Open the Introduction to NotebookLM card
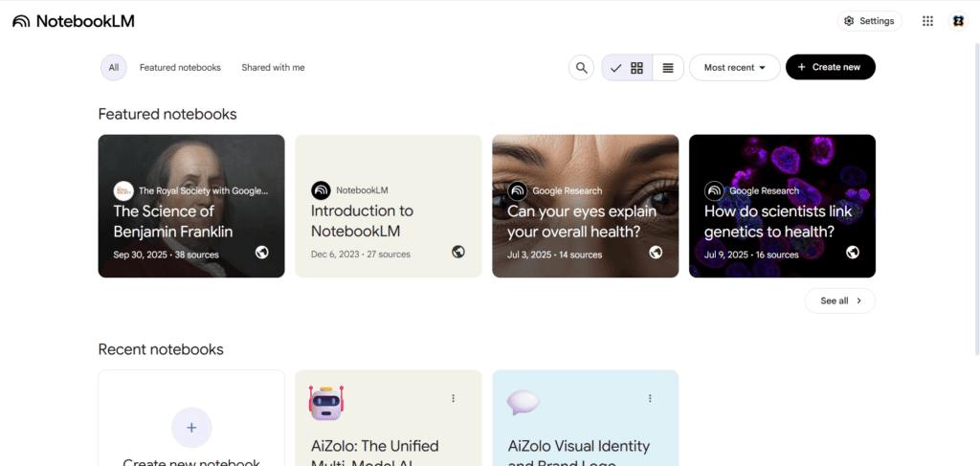Image resolution: width=980 pixels, height=466 pixels. click(x=389, y=206)
